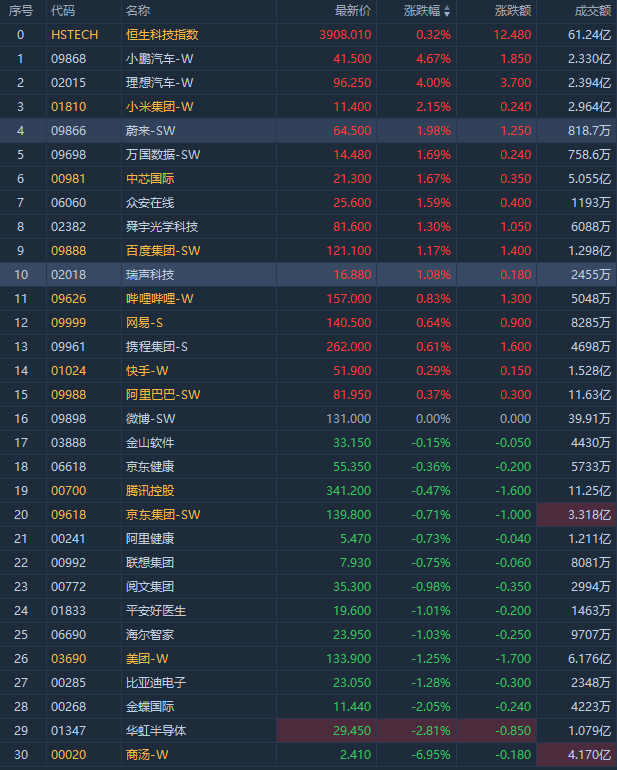Open 阿里巴巴-SW stock name
The width and height of the screenshot is (617, 770).
point(163,395)
